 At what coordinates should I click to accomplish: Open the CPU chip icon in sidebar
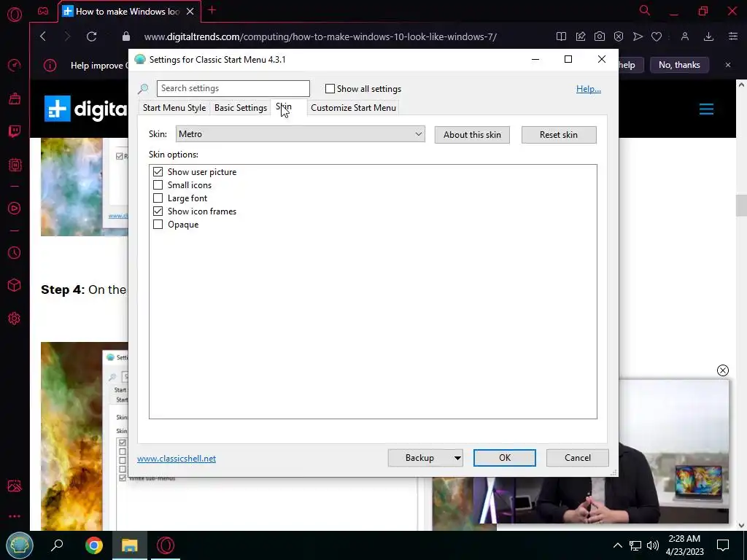[x=15, y=165]
